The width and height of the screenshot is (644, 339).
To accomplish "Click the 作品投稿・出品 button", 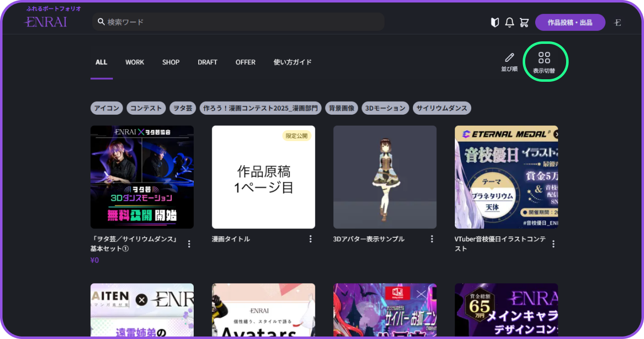I will [x=570, y=22].
